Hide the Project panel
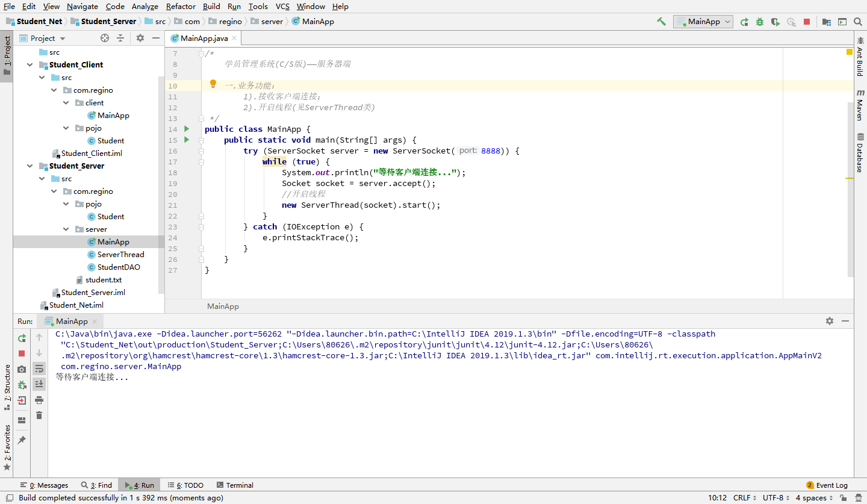The width and height of the screenshot is (867, 504). [156, 38]
